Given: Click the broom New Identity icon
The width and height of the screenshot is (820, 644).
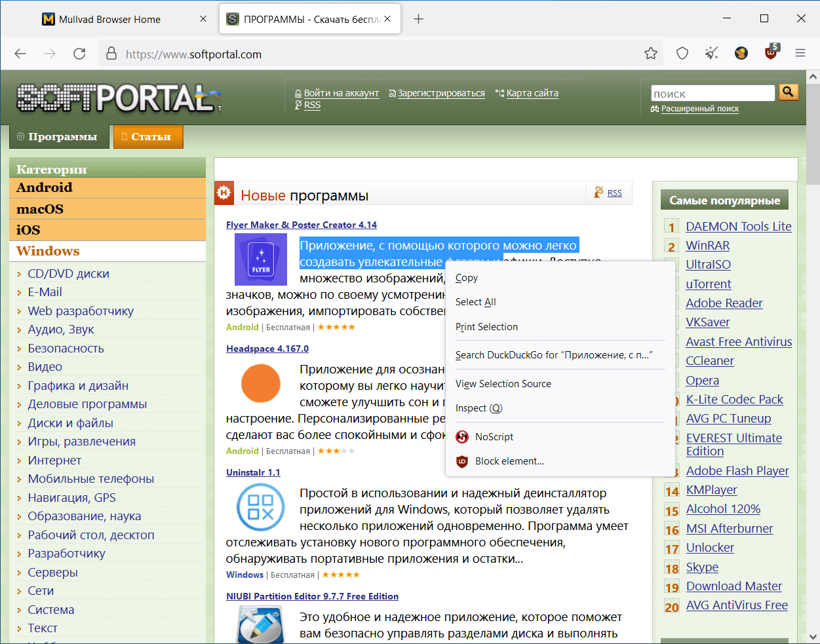Looking at the screenshot, I should 712,54.
